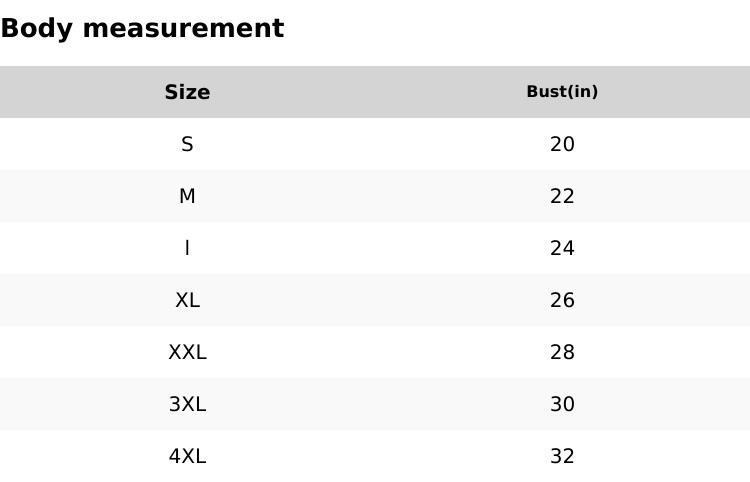Click the Body measurement heading
750x482 pixels.
point(142,28)
